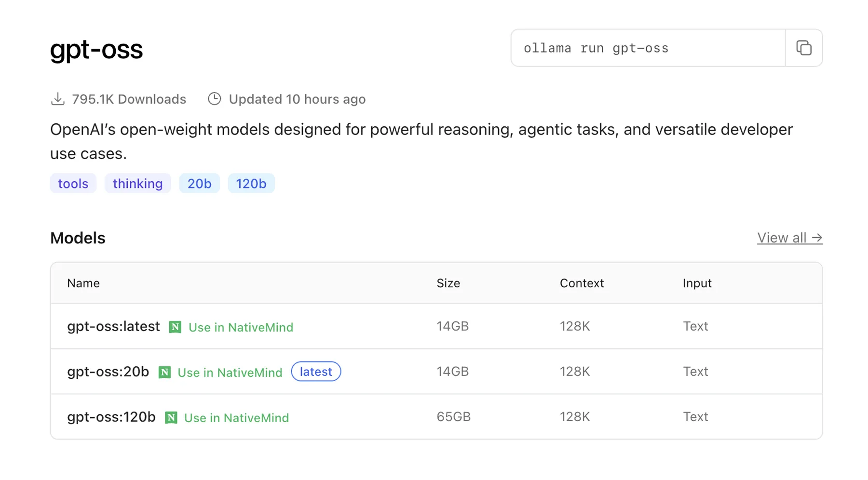Click the latest badge on gpt-oss:20b

point(316,372)
